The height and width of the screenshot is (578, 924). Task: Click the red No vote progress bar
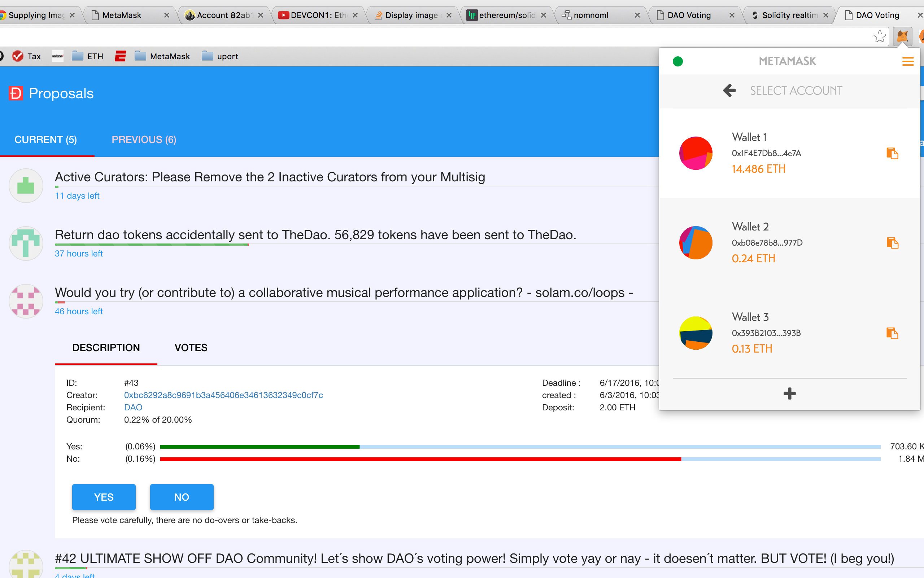coord(420,459)
